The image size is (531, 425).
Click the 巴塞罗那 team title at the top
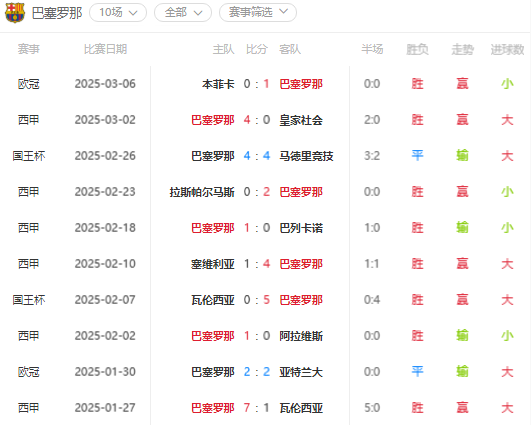pos(57,13)
